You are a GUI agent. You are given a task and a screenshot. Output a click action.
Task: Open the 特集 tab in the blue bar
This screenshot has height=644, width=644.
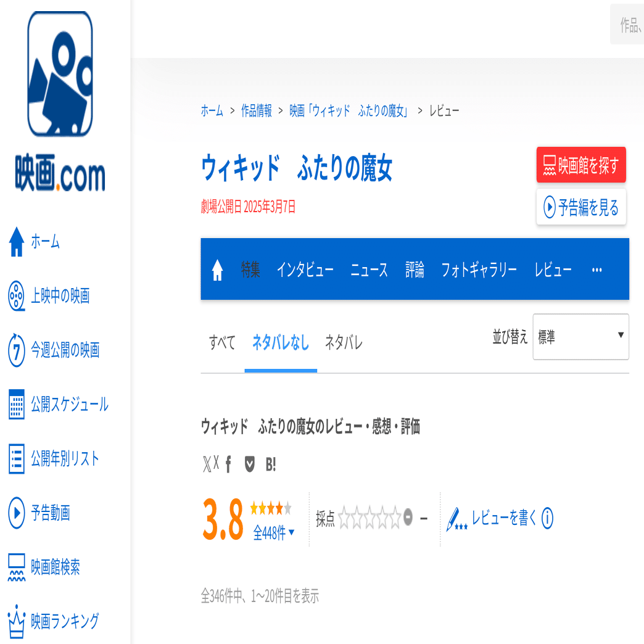click(x=250, y=270)
